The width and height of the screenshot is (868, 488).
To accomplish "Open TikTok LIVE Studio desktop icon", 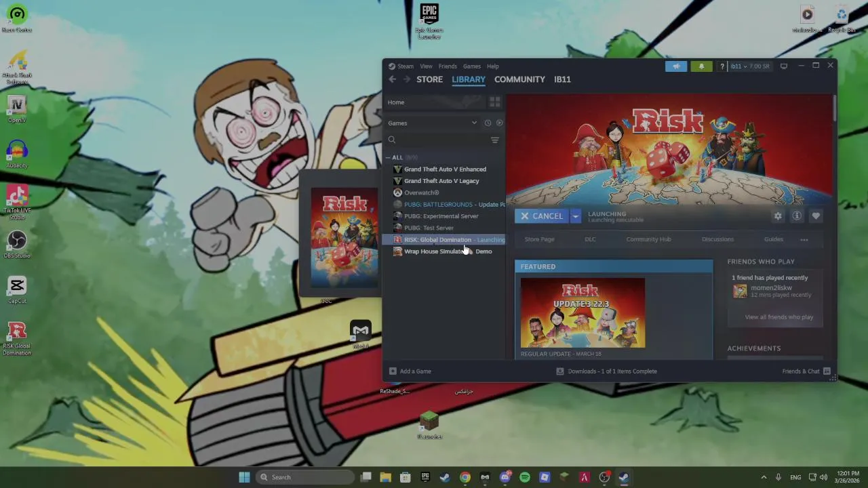I will pyautogui.click(x=17, y=202).
